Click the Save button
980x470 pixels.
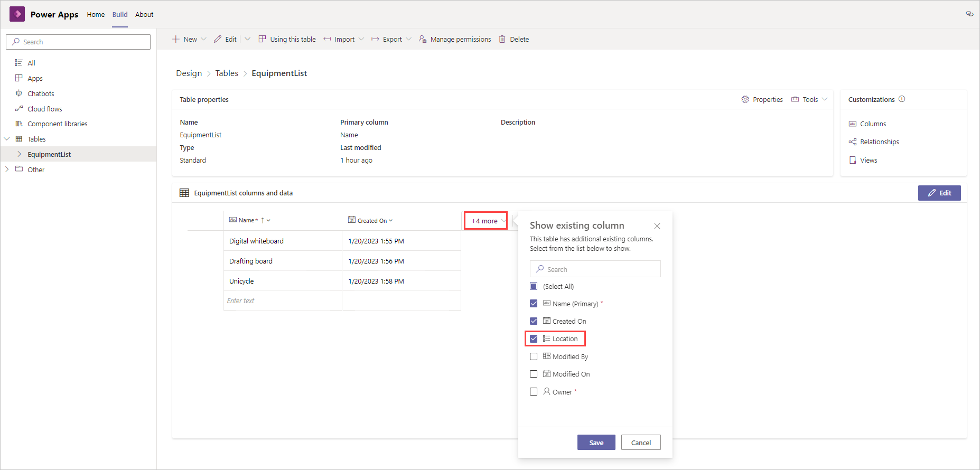pos(596,443)
